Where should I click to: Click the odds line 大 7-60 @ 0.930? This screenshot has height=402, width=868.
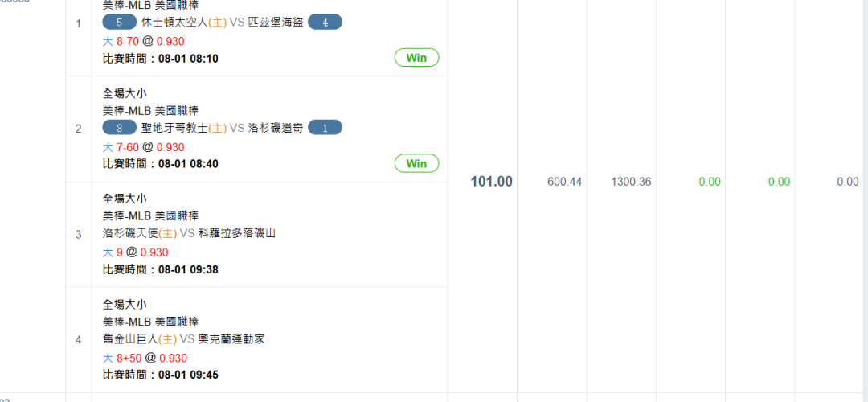(144, 147)
